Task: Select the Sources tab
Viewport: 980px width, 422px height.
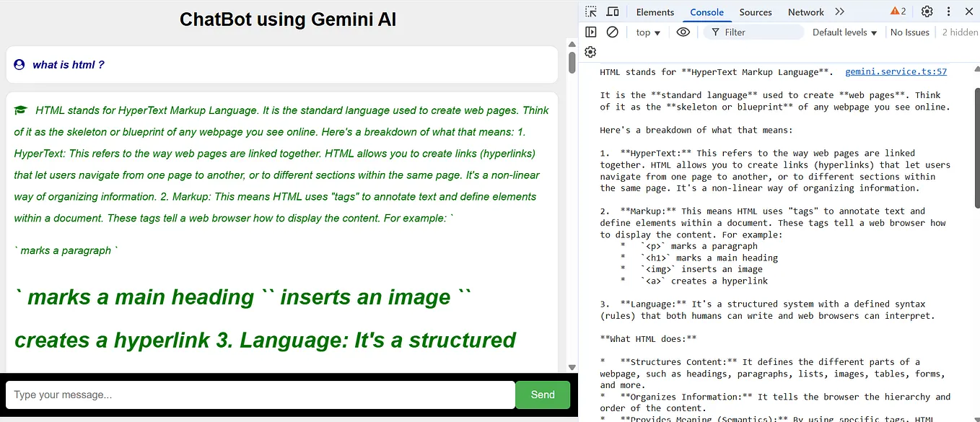Action: pos(755,12)
